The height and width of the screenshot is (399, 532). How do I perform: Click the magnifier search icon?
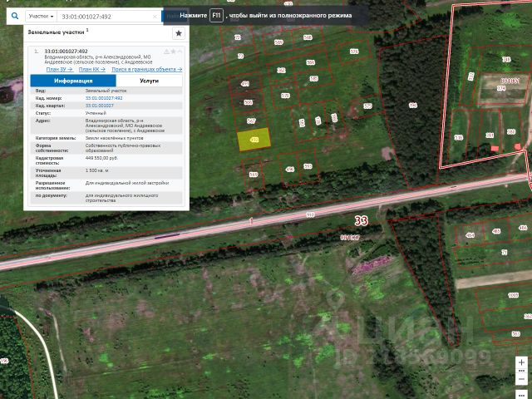point(15,16)
